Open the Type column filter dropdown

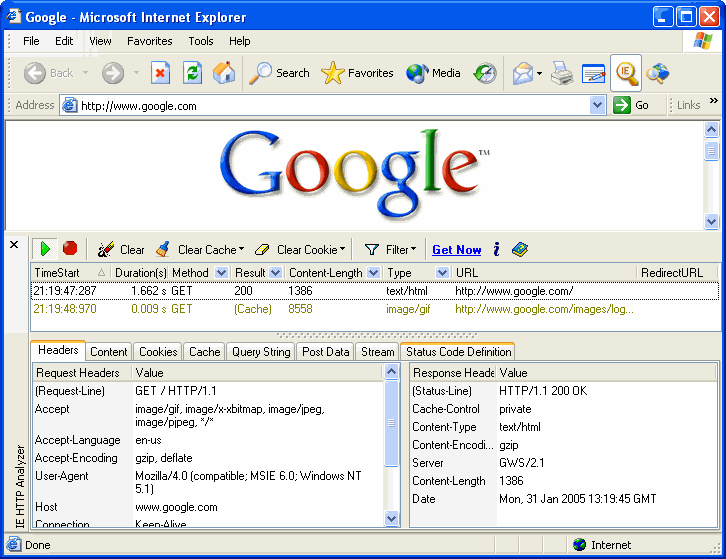pos(442,273)
